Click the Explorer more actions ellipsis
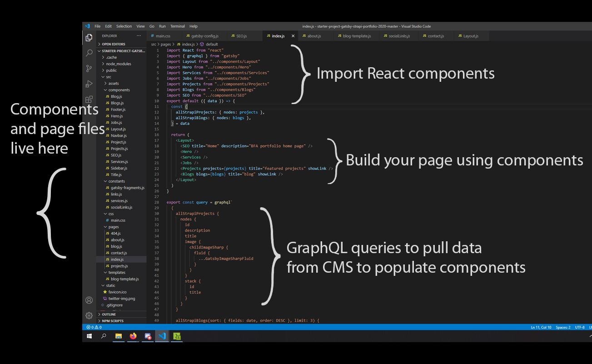The width and height of the screenshot is (592, 364). [139, 35]
